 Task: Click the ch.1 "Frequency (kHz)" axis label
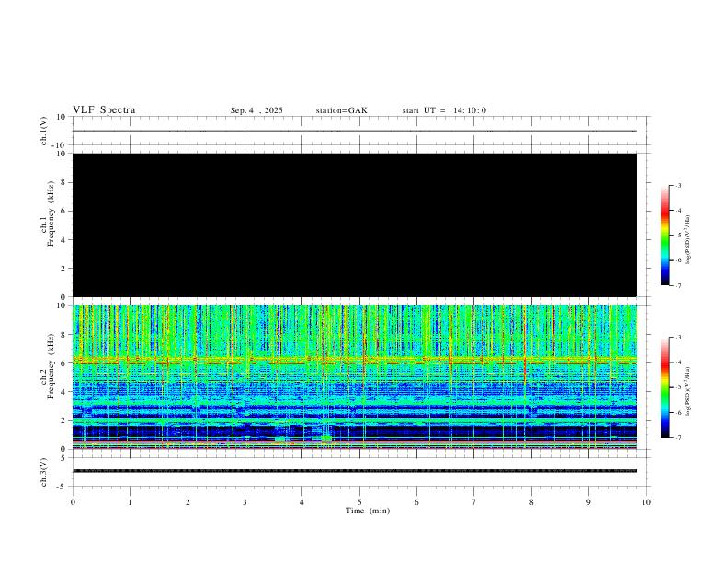pyautogui.click(x=51, y=213)
